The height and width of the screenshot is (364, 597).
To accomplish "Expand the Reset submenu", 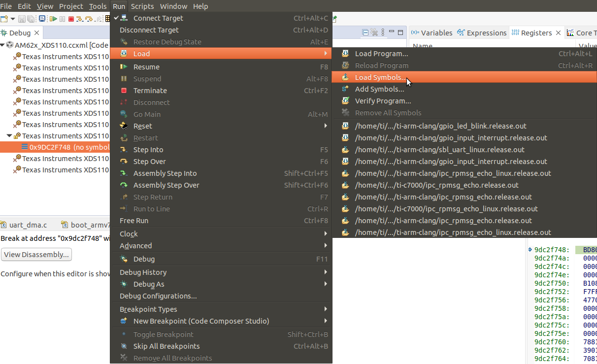I will 142,126.
